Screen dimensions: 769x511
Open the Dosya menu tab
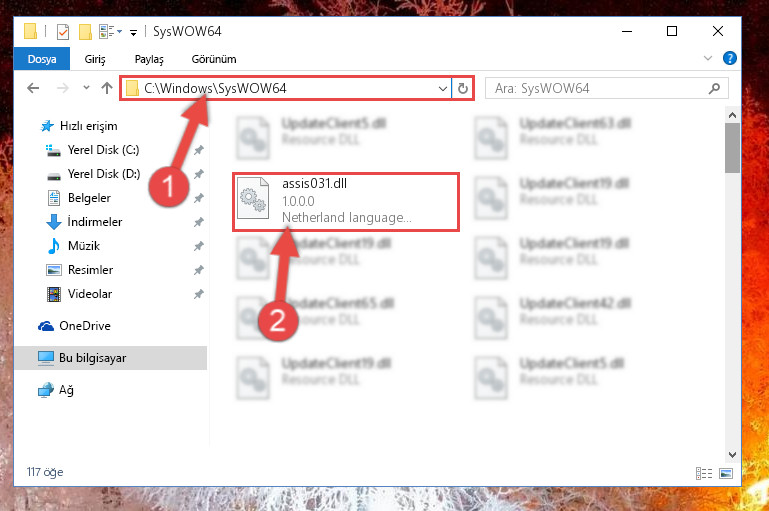[x=42, y=59]
